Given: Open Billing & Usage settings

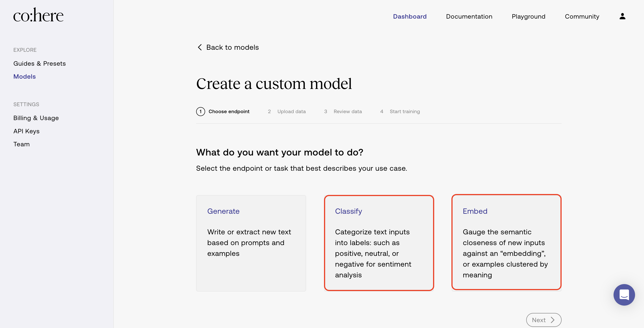Looking at the screenshot, I should click(36, 118).
